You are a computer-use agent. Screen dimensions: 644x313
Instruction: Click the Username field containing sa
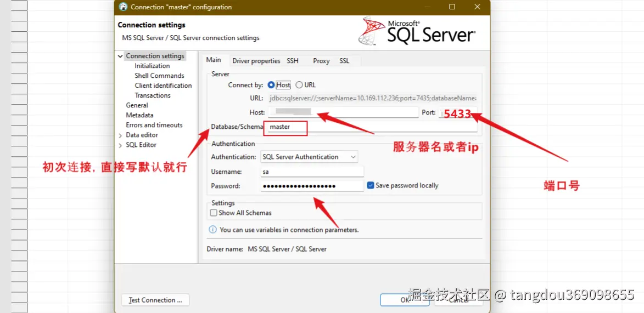(x=312, y=172)
